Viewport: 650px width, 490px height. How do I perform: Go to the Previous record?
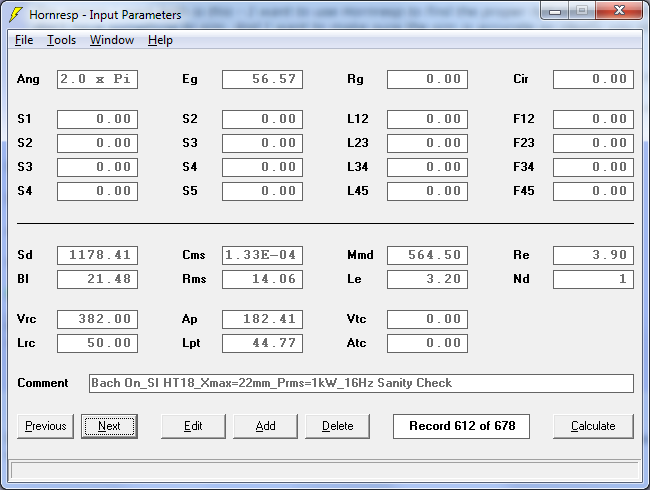[x=45, y=426]
